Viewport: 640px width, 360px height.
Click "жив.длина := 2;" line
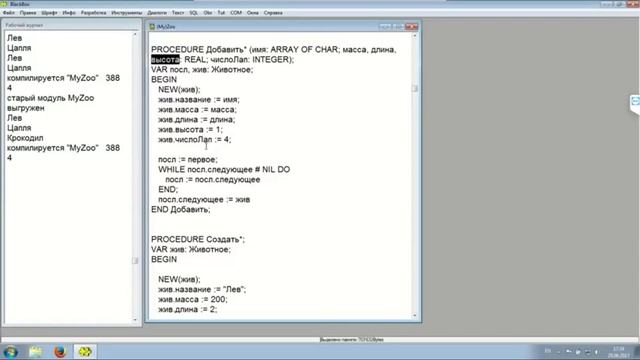(188, 309)
